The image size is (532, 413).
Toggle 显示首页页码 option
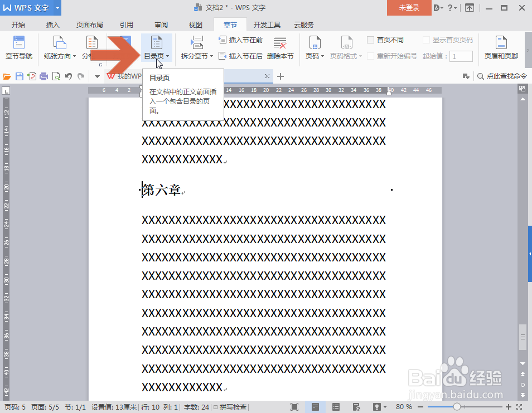coord(425,39)
